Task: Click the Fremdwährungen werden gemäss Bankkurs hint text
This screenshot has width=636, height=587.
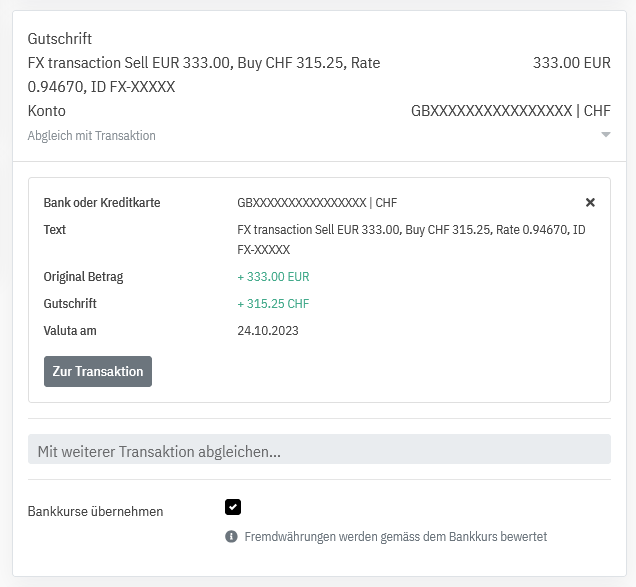Action: point(395,537)
